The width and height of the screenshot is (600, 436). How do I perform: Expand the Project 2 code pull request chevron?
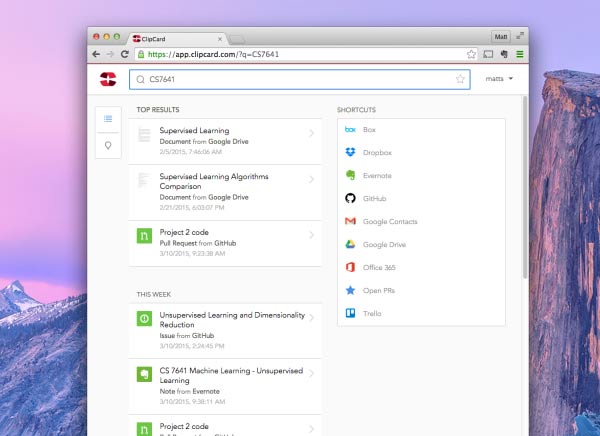[x=311, y=235]
